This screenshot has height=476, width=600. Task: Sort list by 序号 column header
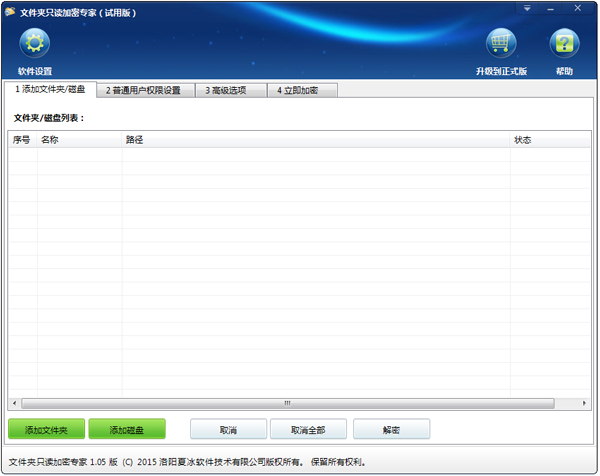point(23,140)
